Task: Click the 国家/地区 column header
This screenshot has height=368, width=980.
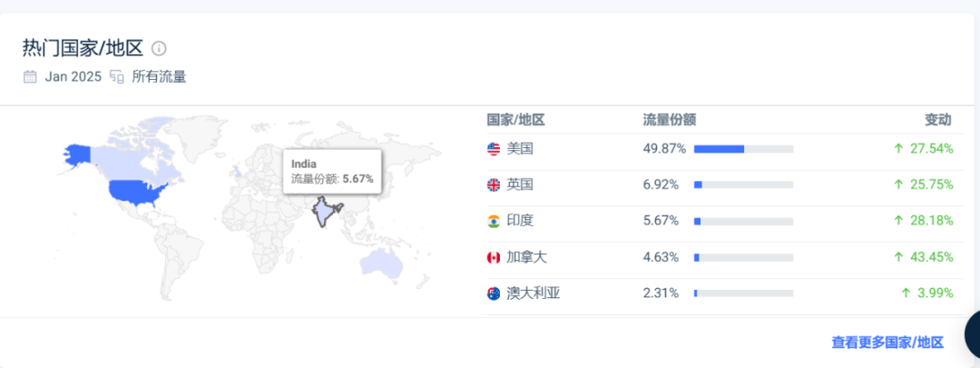Action: [515, 120]
